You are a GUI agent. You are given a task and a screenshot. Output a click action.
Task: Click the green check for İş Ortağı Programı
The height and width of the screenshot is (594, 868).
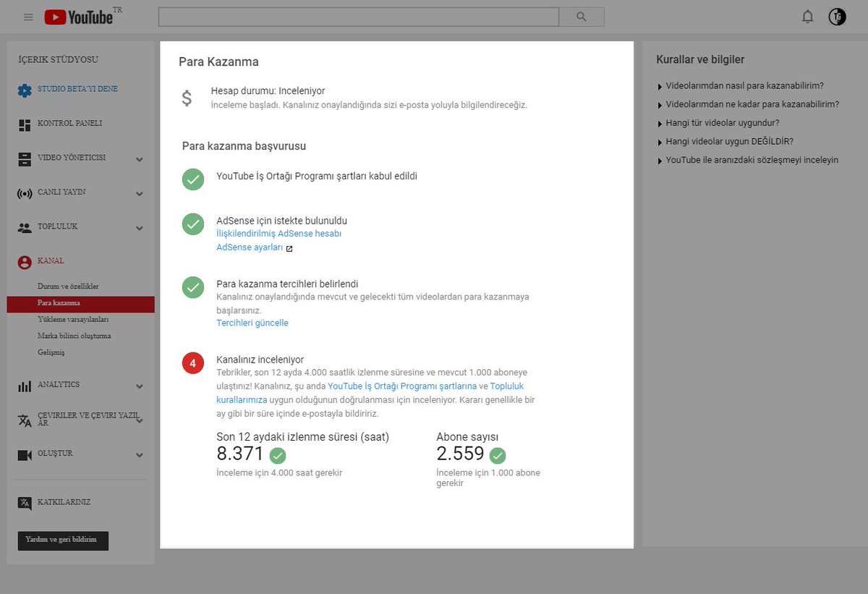click(193, 179)
